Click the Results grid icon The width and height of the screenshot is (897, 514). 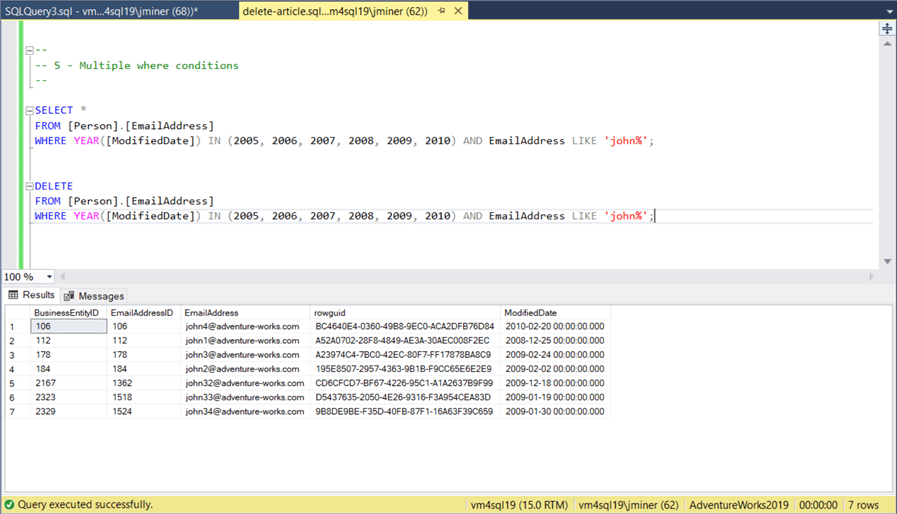click(x=13, y=295)
